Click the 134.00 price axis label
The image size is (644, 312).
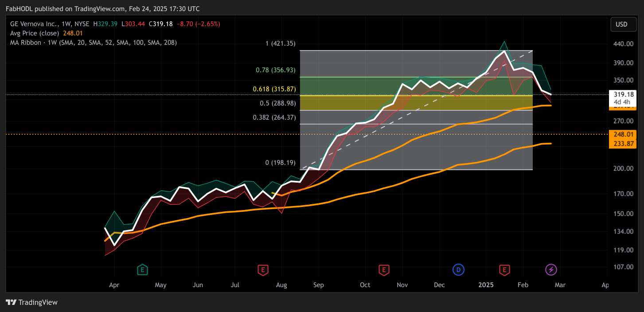coord(623,231)
